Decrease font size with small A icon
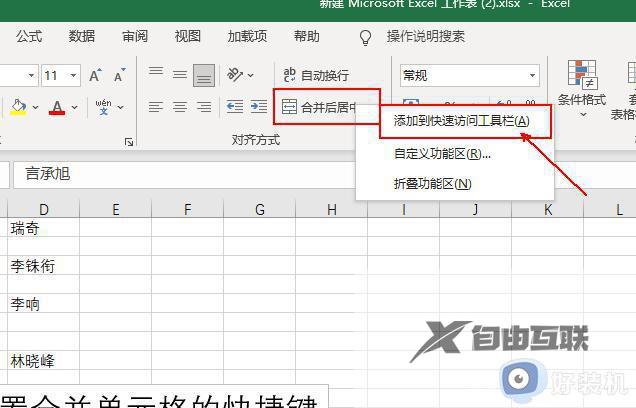Viewport: 636px width, 408px height. click(120, 75)
